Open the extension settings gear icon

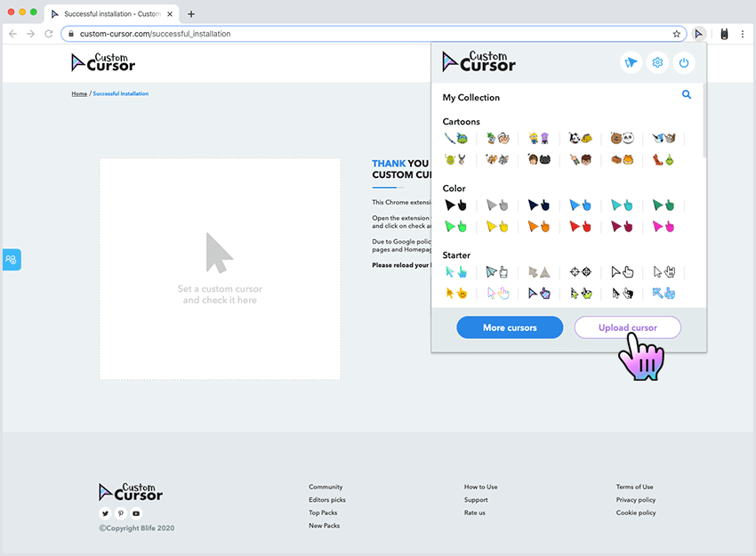pos(657,62)
